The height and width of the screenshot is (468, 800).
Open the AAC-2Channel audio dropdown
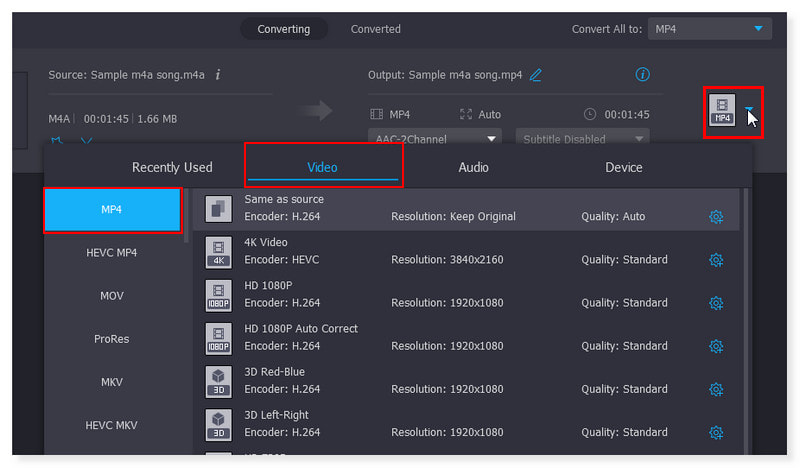click(435, 139)
